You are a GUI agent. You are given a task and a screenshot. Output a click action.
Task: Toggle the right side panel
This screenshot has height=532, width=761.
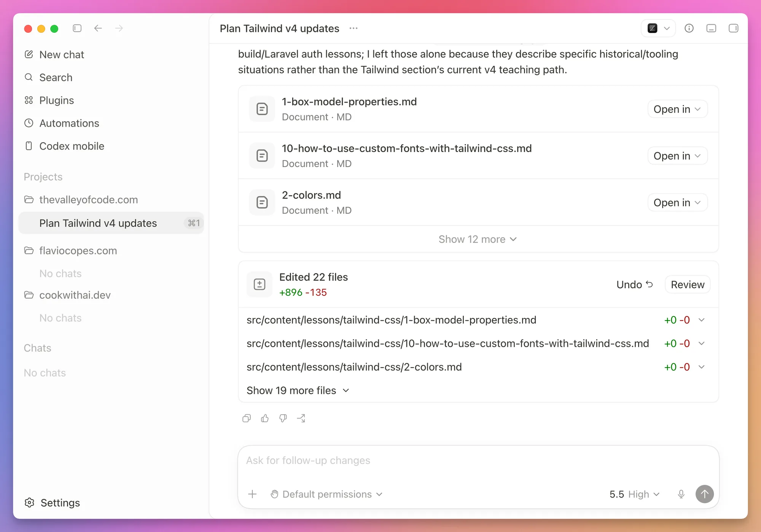(734, 28)
